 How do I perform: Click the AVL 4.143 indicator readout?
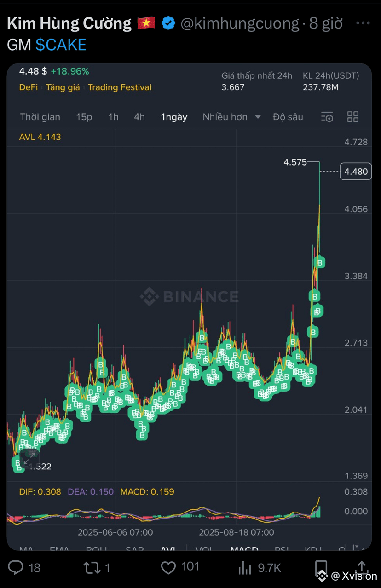coord(40,137)
